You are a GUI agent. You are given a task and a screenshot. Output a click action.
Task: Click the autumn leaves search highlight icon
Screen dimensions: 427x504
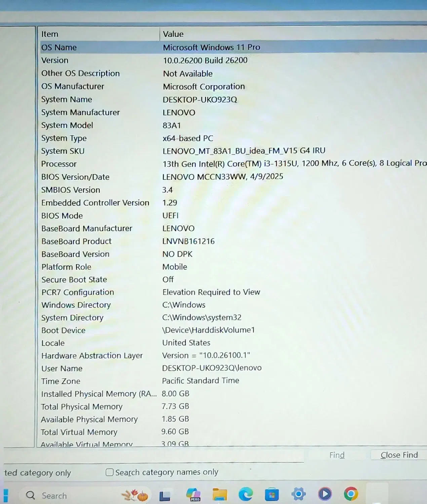pyautogui.click(x=135, y=495)
